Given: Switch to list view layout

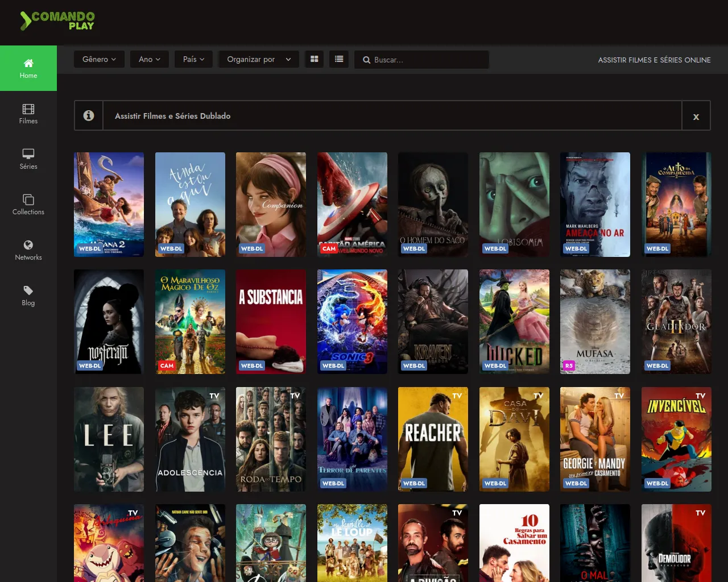Looking at the screenshot, I should coord(339,59).
